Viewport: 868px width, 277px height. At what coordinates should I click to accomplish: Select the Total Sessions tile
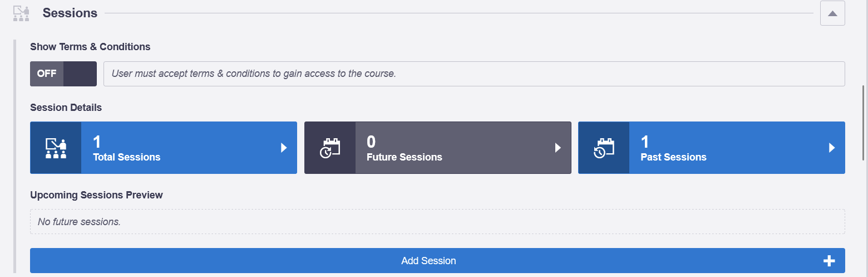[164, 148]
